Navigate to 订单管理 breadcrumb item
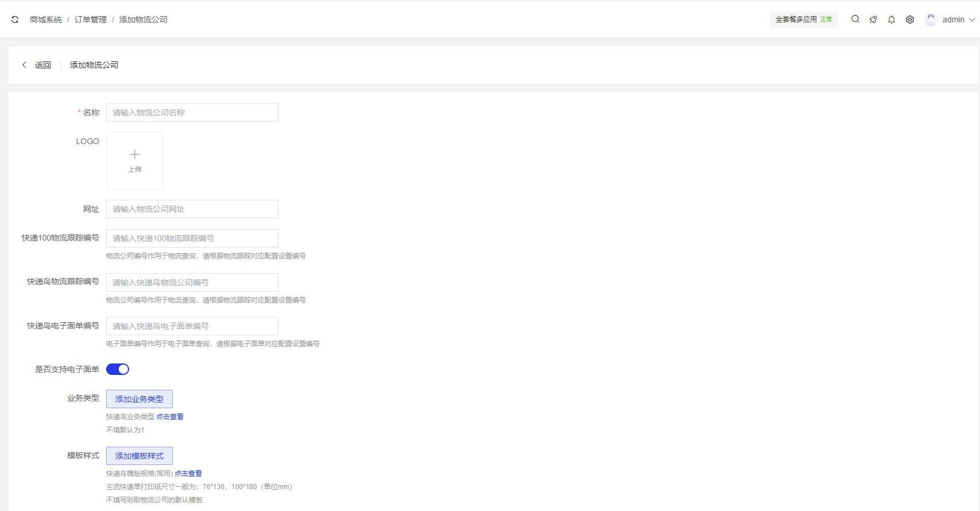980x511 pixels. point(91,20)
